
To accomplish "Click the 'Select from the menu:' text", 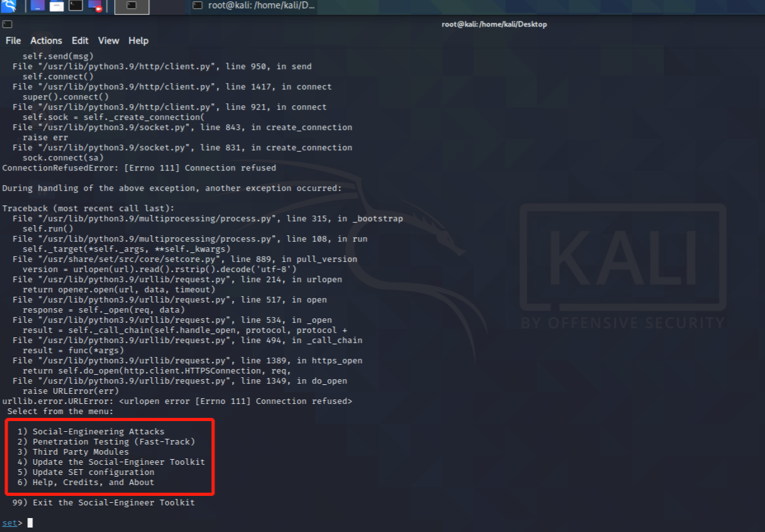I will point(60,412).
